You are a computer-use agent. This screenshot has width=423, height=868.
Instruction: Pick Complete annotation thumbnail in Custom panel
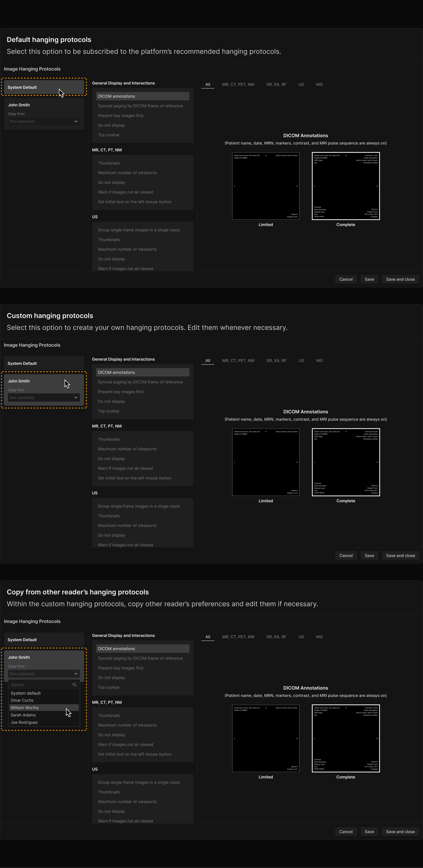[x=346, y=462]
